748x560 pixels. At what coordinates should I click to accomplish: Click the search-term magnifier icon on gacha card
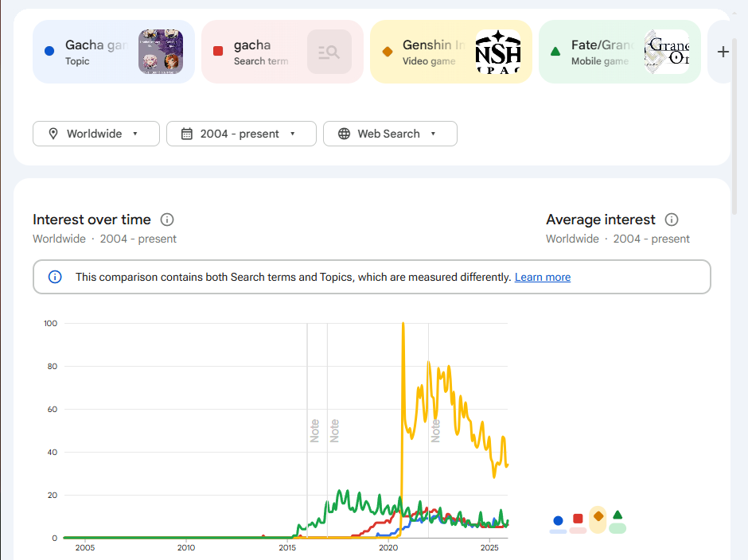tap(329, 52)
